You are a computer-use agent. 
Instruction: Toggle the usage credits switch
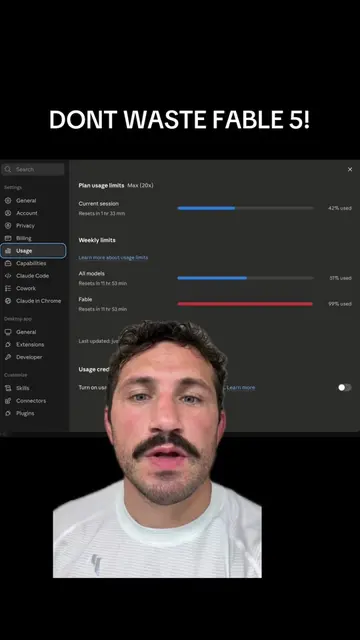[x=345, y=387]
